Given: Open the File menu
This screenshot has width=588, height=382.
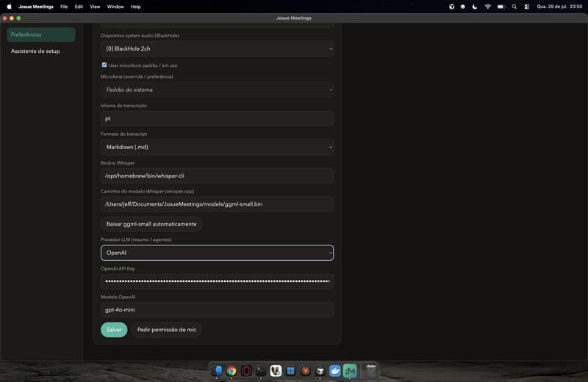Looking at the screenshot, I should [64, 7].
